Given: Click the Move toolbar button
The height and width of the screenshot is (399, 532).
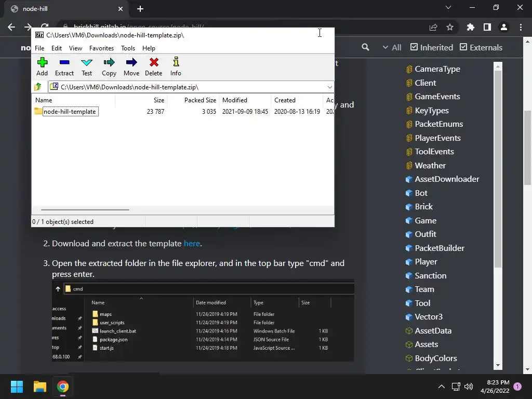Looking at the screenshot, I should pos(131,67).
